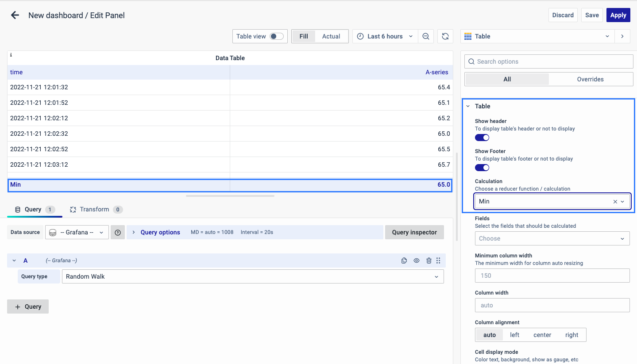Click the Apply button
This screenshot has height=364, width=637.
(618, 15)
